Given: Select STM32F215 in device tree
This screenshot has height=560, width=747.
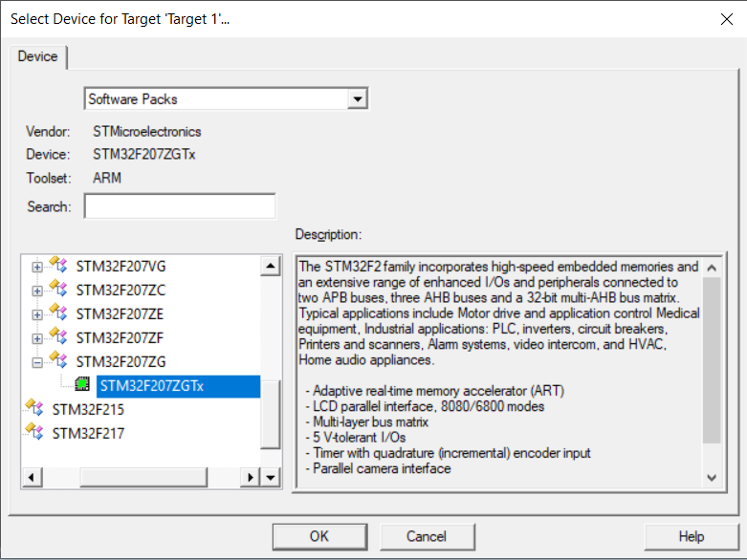Looking at the screenshot, I should point(88,410).
